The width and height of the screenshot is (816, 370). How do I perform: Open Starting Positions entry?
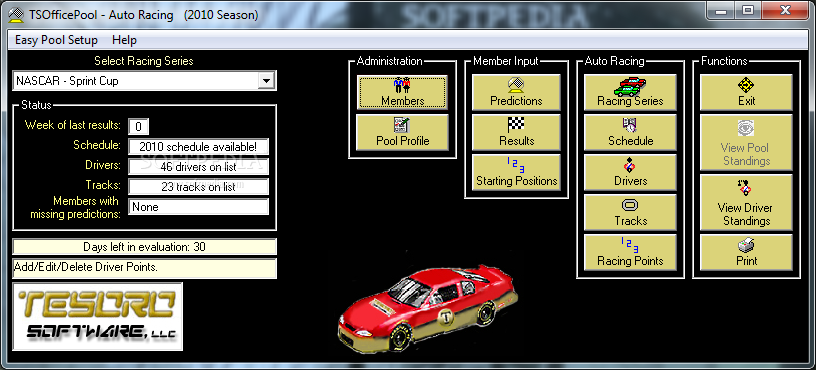coord(516,172)
